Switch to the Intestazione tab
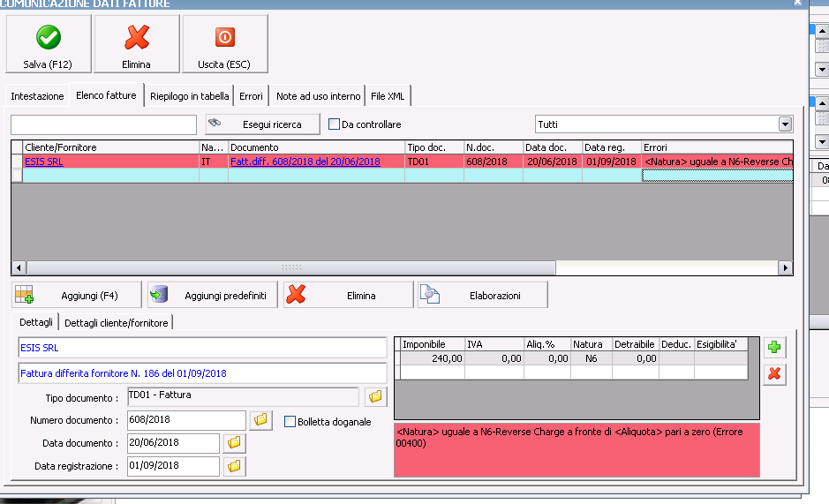829x504 pixels. pos(37,96)
